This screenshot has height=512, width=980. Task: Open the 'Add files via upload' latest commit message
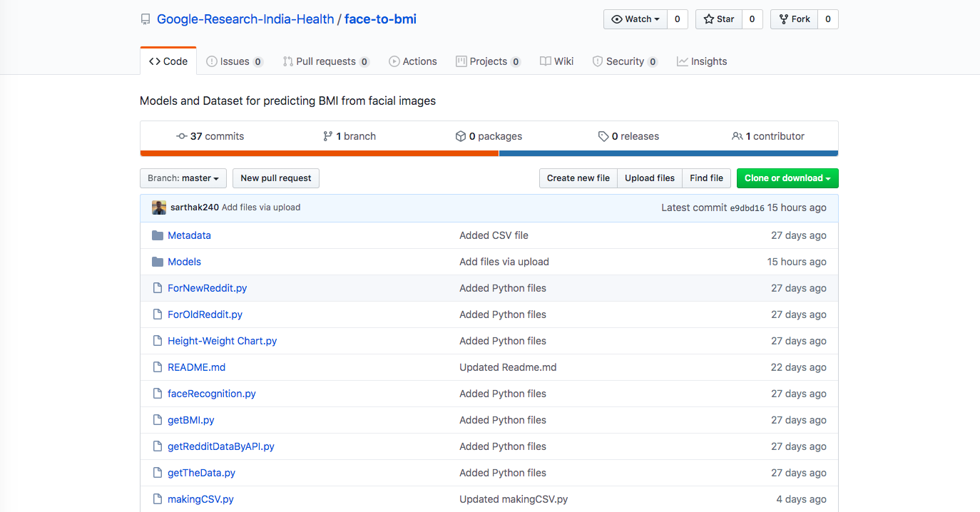pyautogui.click(x=261, y=208)
